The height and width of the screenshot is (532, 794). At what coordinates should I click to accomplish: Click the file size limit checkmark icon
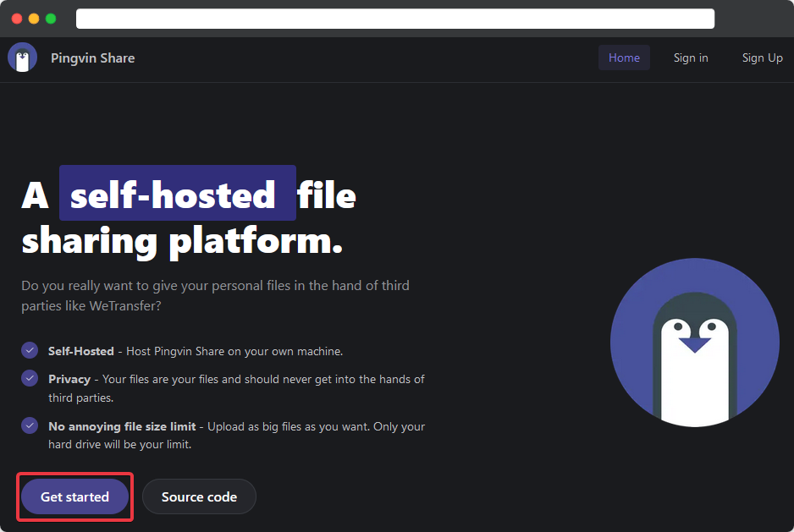(30, 425)
